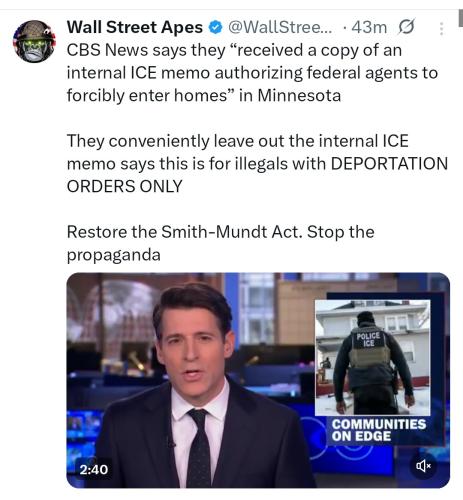Screen dimensions: 463x500
Task: Click the inset ICE agent photo
Action: tap(373, 358)
